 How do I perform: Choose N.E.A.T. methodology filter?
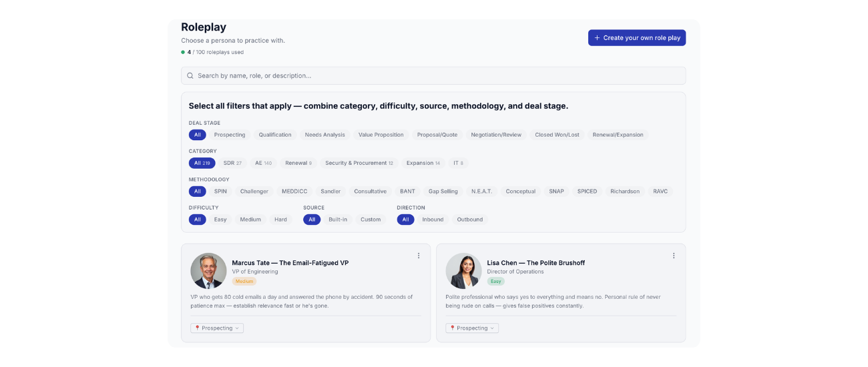(481, 192)
